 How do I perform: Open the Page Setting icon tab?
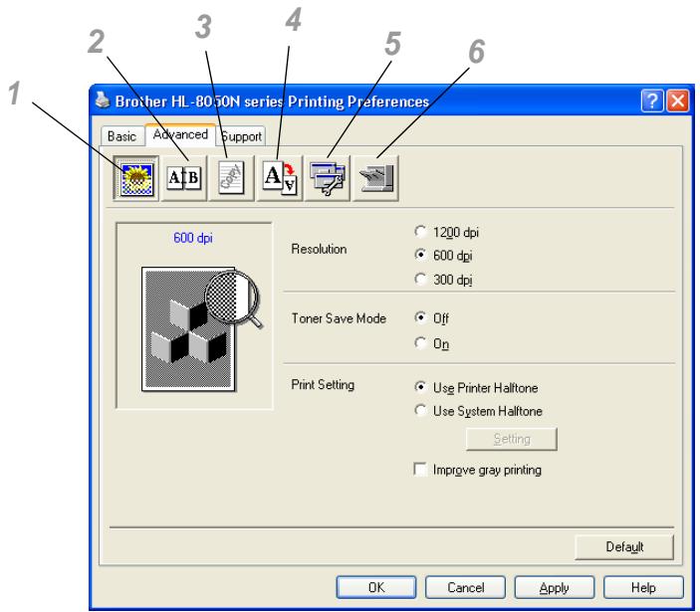tap(280, 178)
